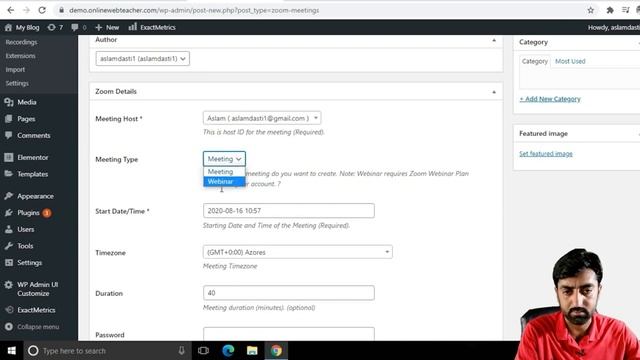
Task: Open the Zoom Settings submenu item
Action: point(17,83)
